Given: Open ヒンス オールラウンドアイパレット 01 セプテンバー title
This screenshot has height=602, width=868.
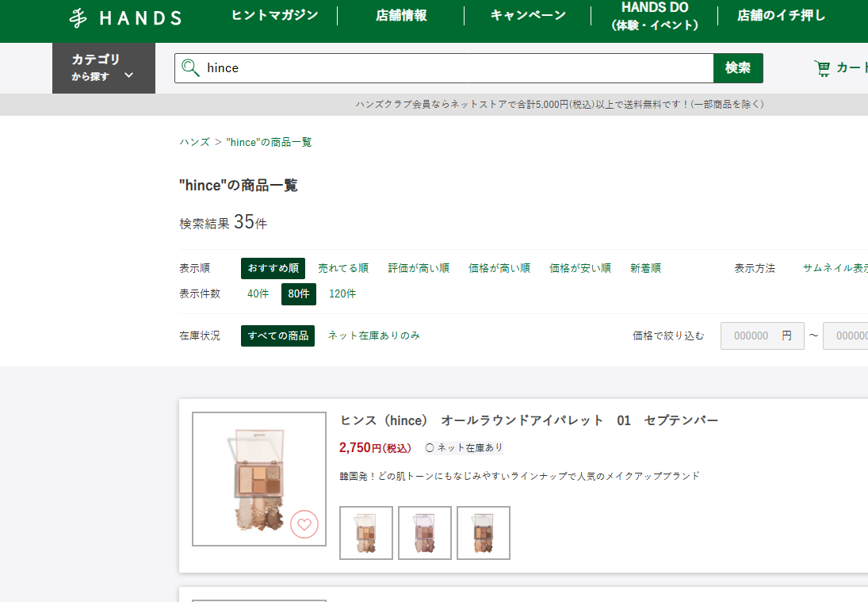Looking at the screenshot, I should [x=529, y=420].
